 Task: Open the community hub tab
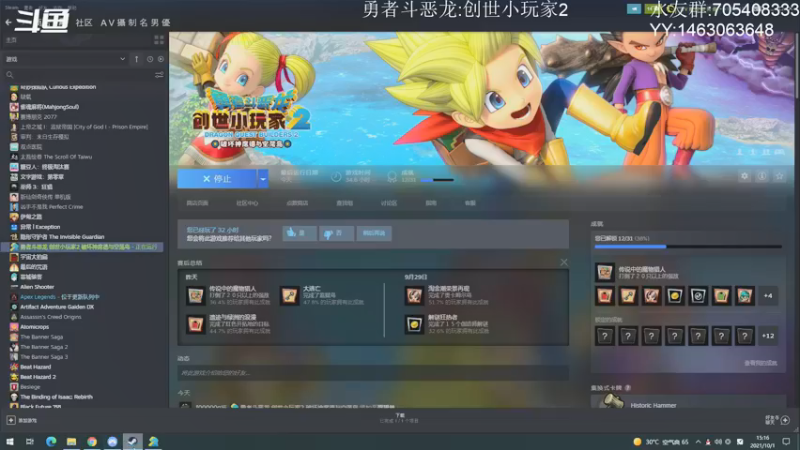coord(247,203)
